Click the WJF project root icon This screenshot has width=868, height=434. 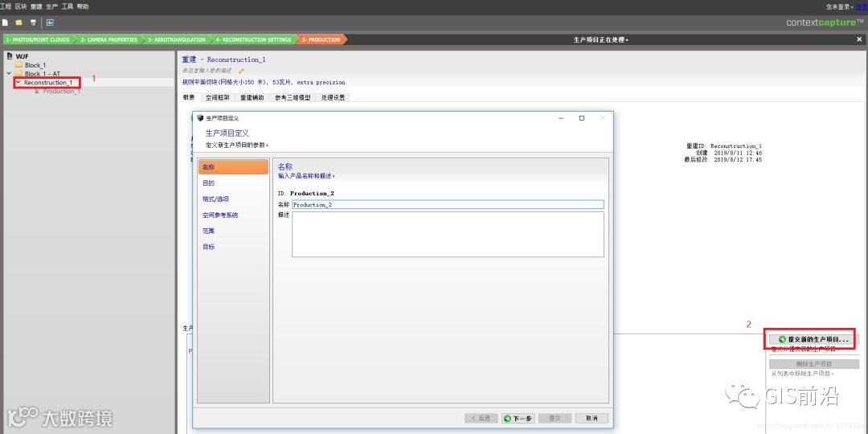coord(10,56)
